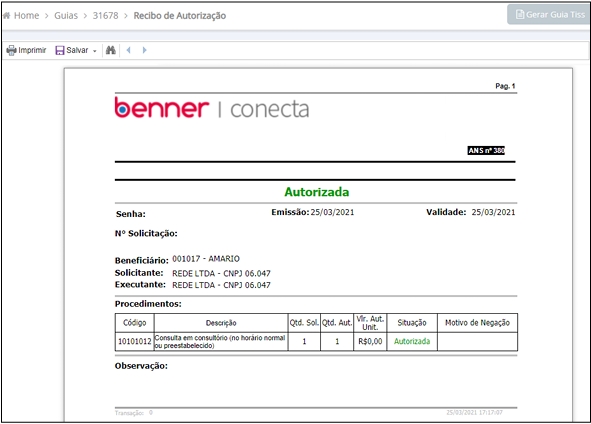
Task: Click the ANS nº highlighted label
Action: [486, 150]
